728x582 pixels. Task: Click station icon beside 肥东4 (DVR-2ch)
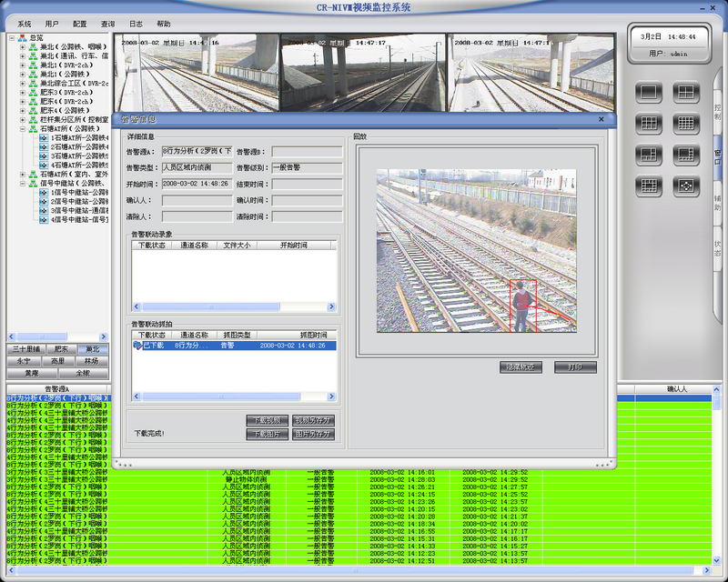[x=33, y=101]
